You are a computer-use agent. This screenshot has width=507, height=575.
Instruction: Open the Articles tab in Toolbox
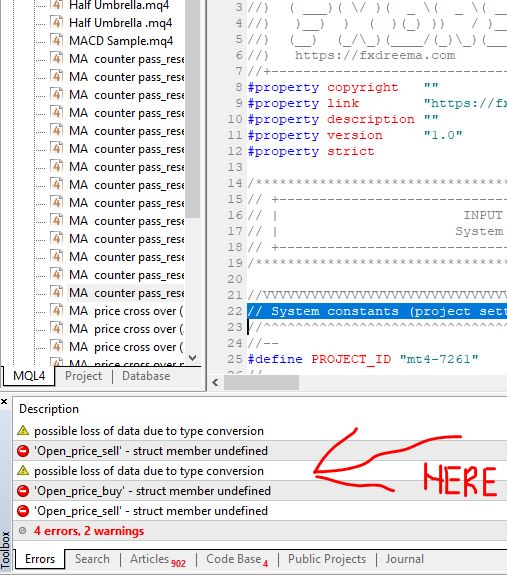pos(158,560)
